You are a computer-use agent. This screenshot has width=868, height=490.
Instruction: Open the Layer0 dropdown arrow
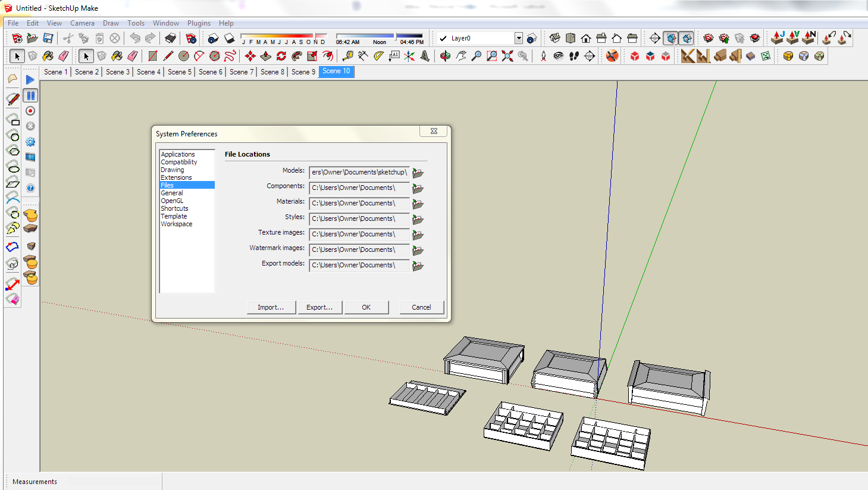(519, 38)
